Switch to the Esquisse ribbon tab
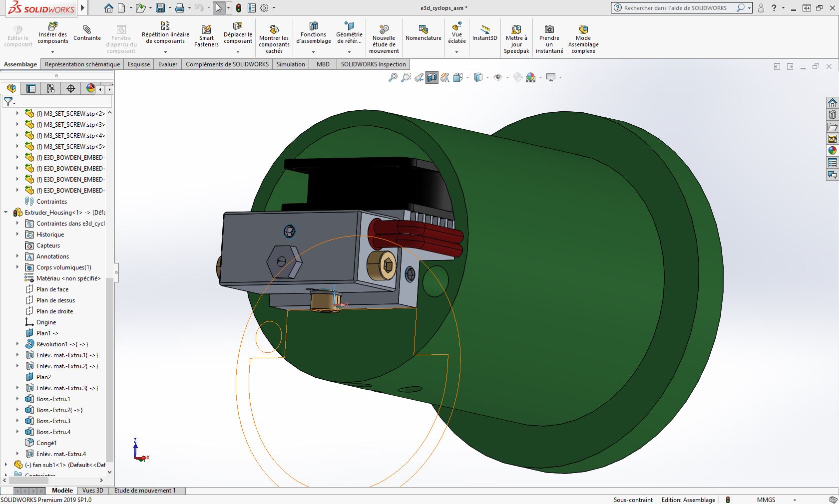The image size is (839, 504). coord(139,64)
